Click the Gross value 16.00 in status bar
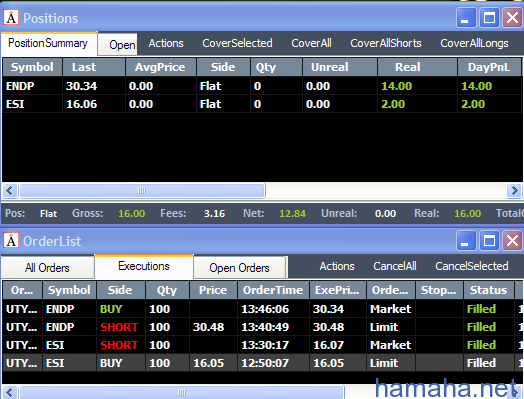The image size is (524, 399). point(132,214)
